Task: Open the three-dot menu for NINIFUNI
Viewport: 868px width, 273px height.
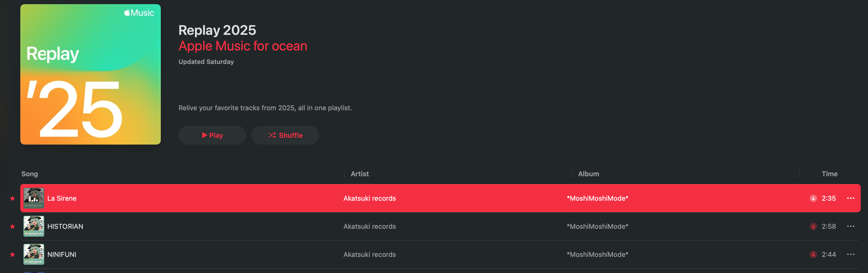Action: tap(851, 255)
